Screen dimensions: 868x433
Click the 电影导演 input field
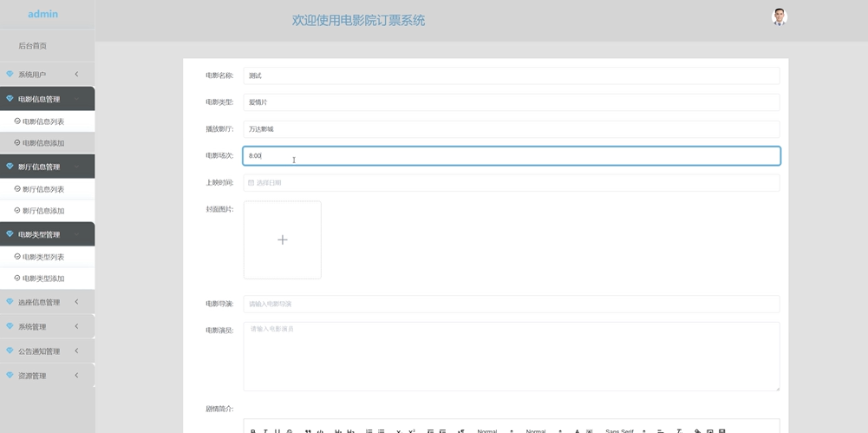coord(512,304)
